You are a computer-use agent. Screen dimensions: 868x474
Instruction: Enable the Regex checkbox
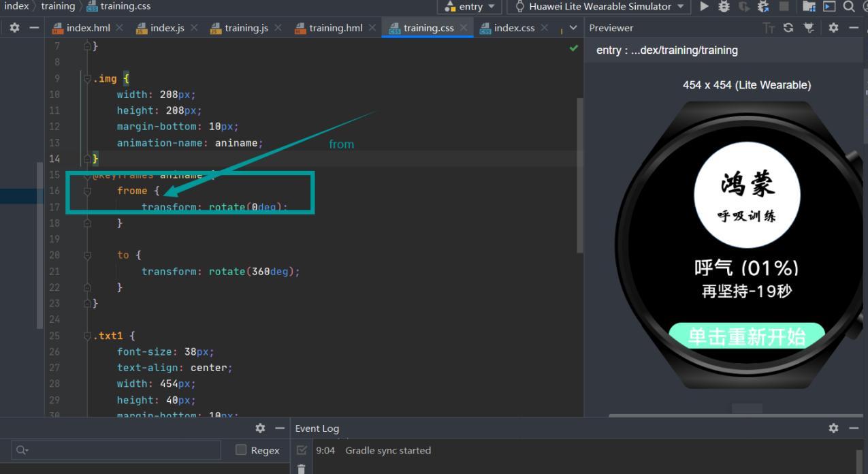(x=240, y=450)
